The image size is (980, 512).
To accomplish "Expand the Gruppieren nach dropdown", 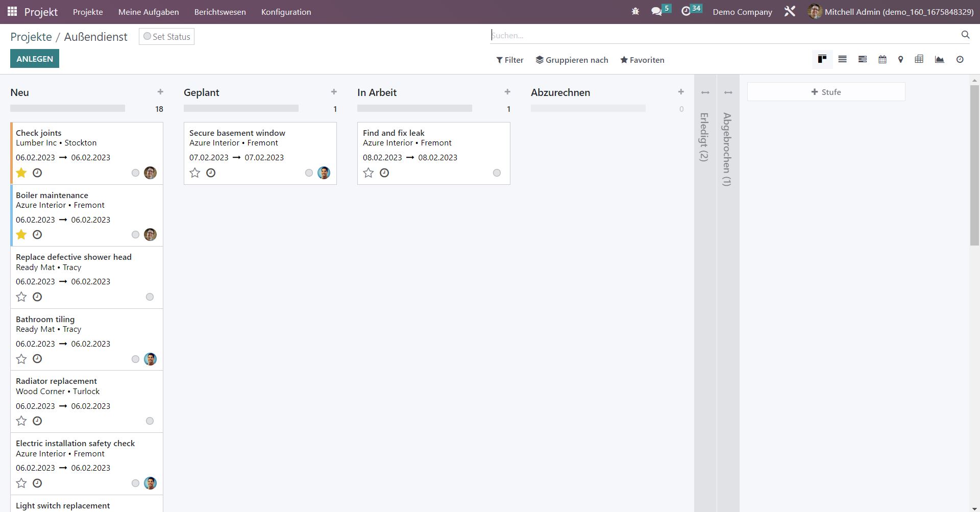I will (572, 60).
